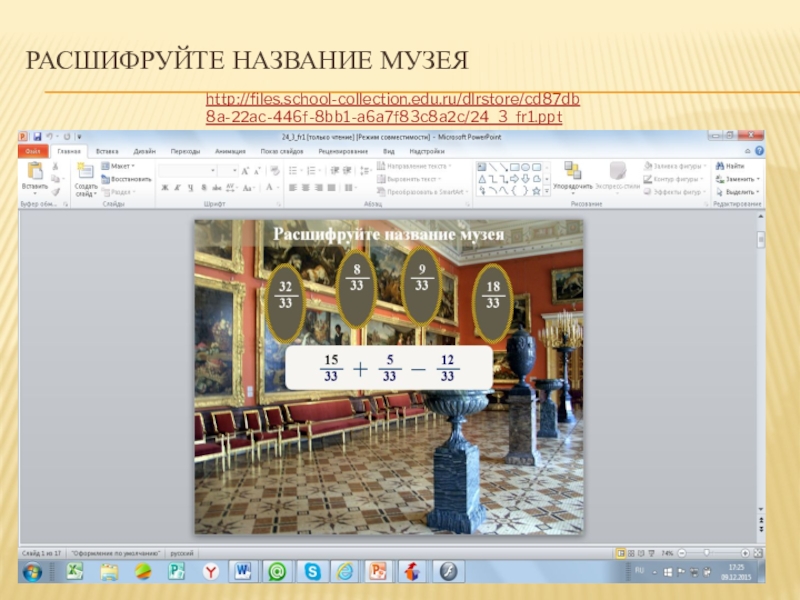
Task: Go to the Анимация tab
Action: click(x=229, y=151)
